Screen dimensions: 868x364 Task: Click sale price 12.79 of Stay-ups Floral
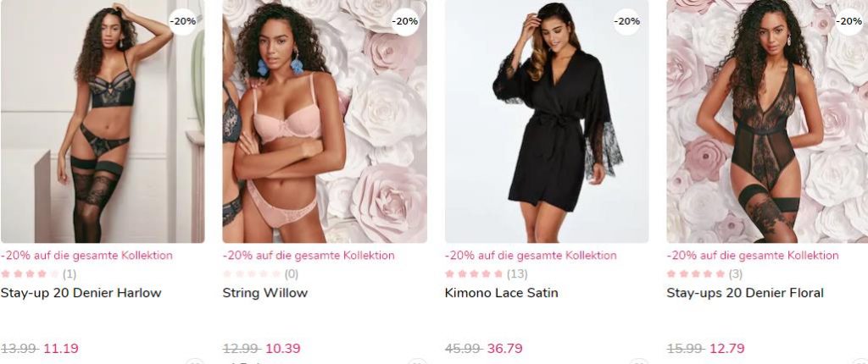pyautogui.click(x=726, y=349)
